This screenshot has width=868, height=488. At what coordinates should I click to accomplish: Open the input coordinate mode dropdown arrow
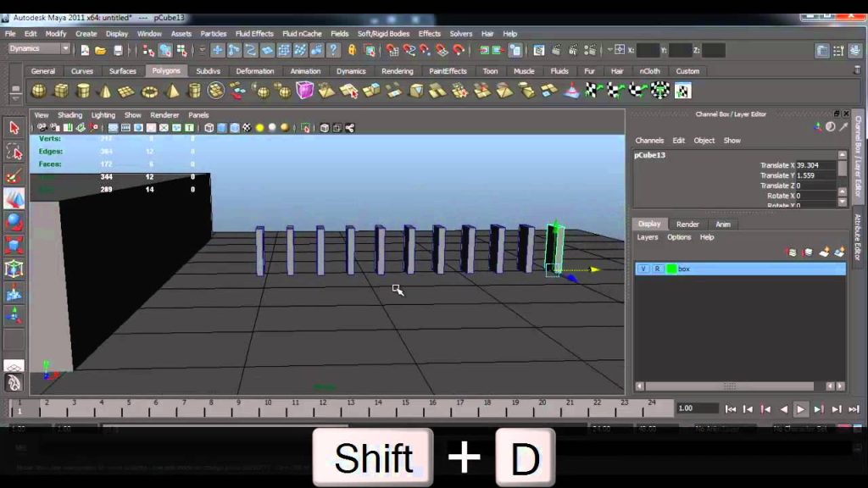pyautogui.click(x=609, y=50)
